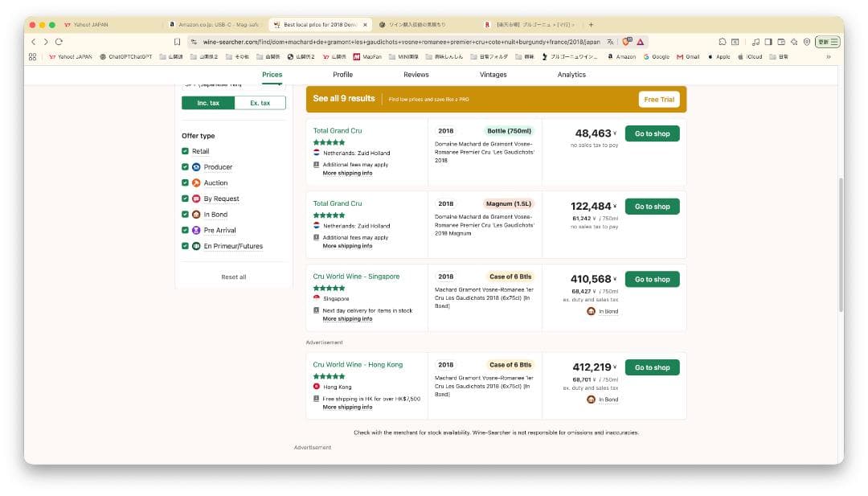This screenshot has width=868, height=496.
Task: Click the Free Trial button
Action: click(x=659, y=100)
